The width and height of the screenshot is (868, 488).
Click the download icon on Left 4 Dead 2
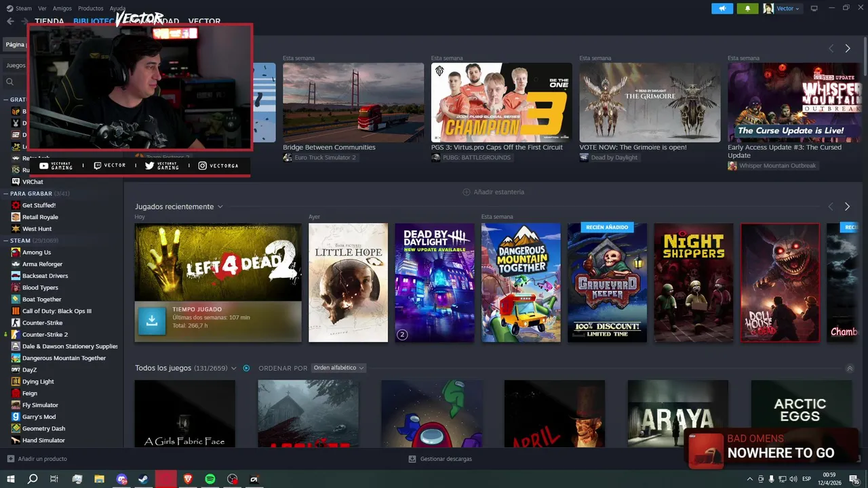(x=152, y=321)
